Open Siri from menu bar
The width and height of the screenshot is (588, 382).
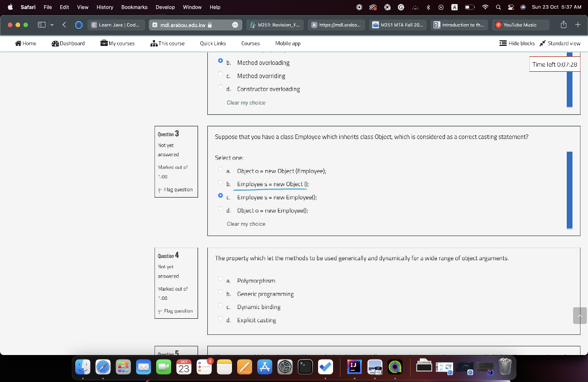pyautogui.click(x=523, y=7)
